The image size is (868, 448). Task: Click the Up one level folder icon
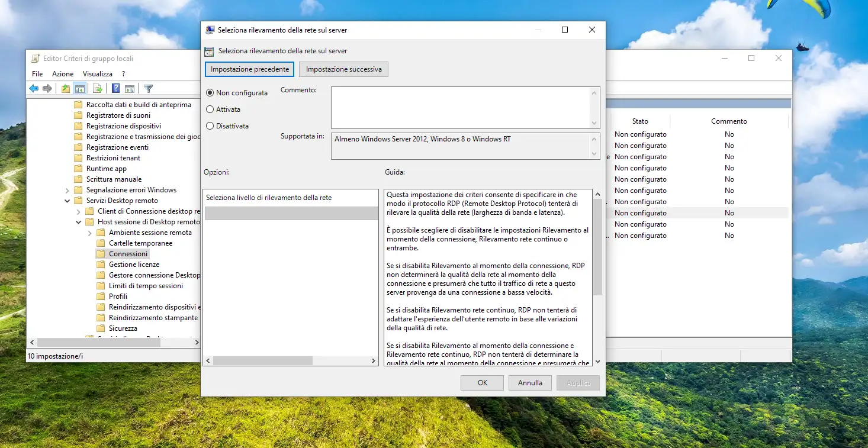coord(66,89)
